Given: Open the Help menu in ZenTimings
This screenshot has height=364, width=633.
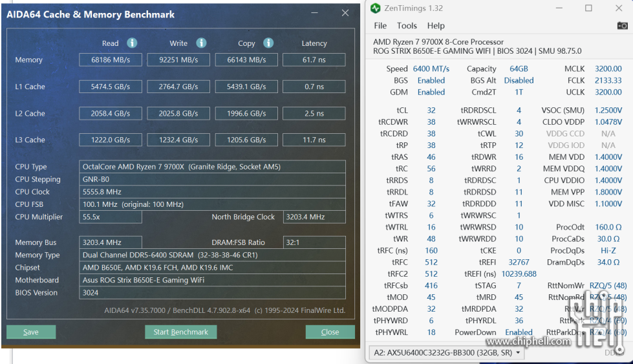Looking at the screenshot, I should [x=436, y=26].
